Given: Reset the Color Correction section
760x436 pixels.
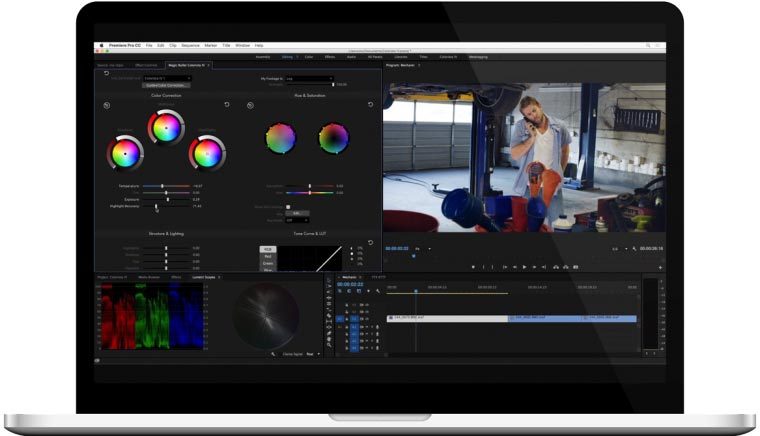Looking at the screenshot, I should click(x=227, y=105).
